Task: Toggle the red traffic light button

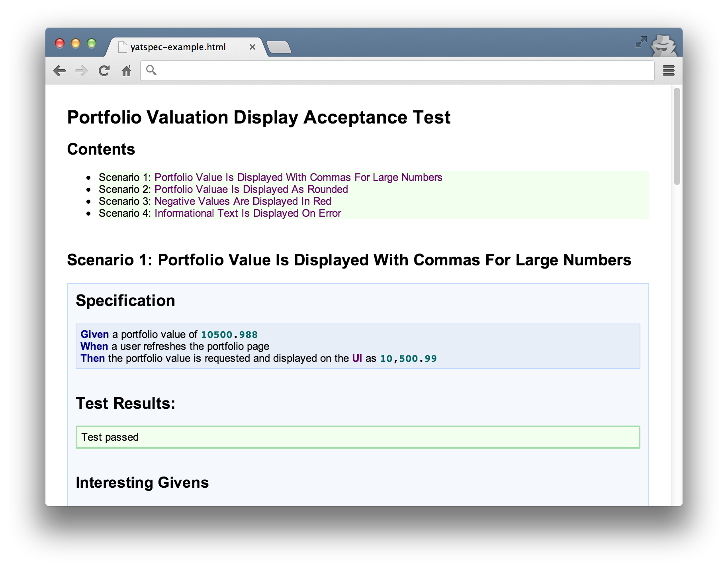Action: 60,43
